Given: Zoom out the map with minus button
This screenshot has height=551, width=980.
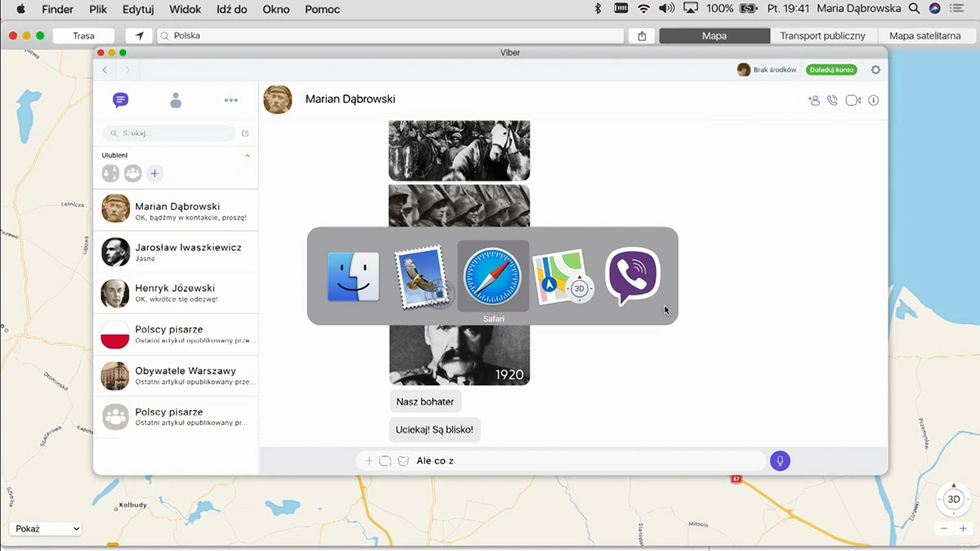Looking at the screenshot, I should click(944, 529).
